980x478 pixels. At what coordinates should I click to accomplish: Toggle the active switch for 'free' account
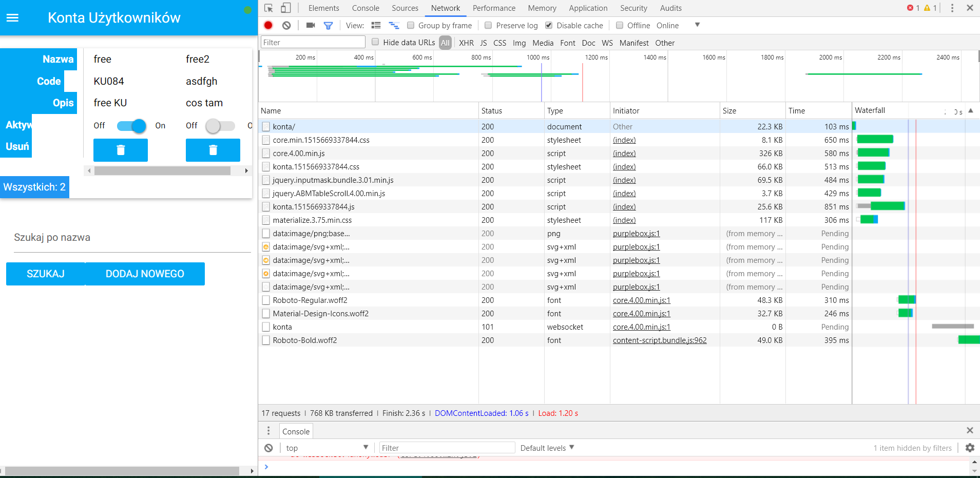pyautogui.click(x=131, y=126)
